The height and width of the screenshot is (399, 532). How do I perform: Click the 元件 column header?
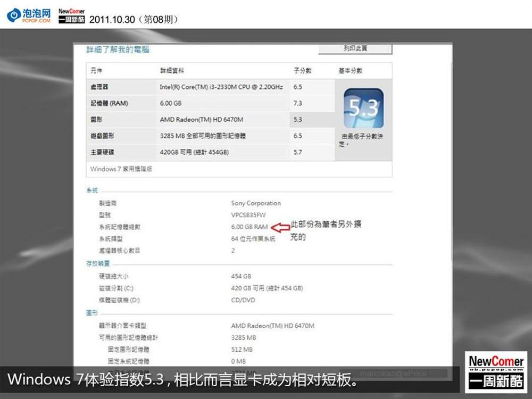pyautogui.click(x=96, y=71)
